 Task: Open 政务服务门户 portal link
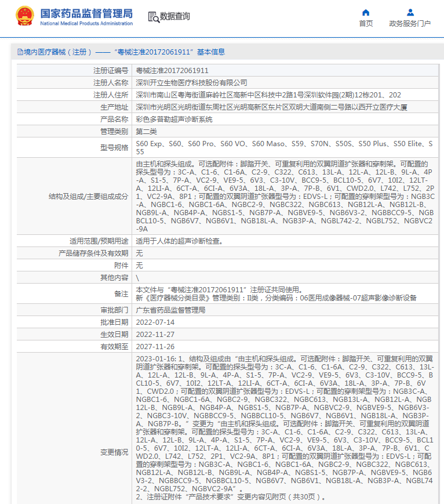410,23
